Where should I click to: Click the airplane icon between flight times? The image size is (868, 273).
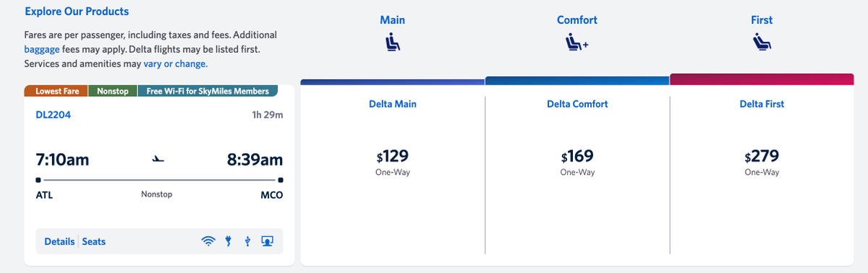(158, 159)
